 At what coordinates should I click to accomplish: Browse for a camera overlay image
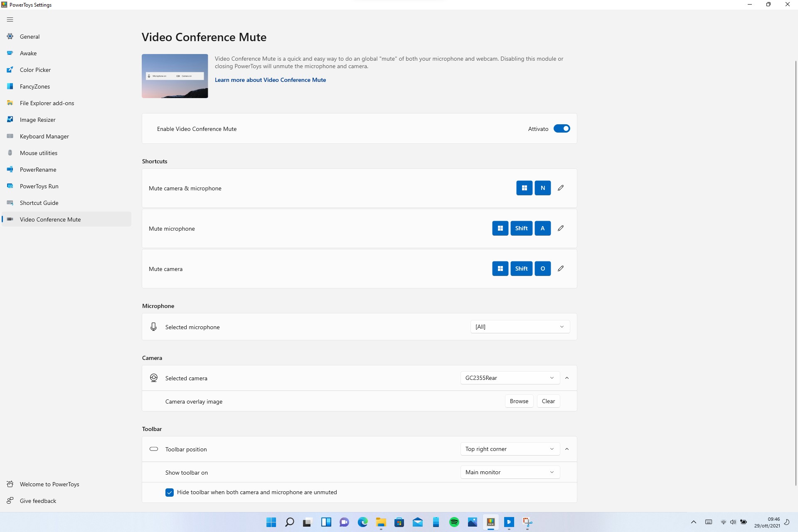pyautogui.click(x=519, y=401)
